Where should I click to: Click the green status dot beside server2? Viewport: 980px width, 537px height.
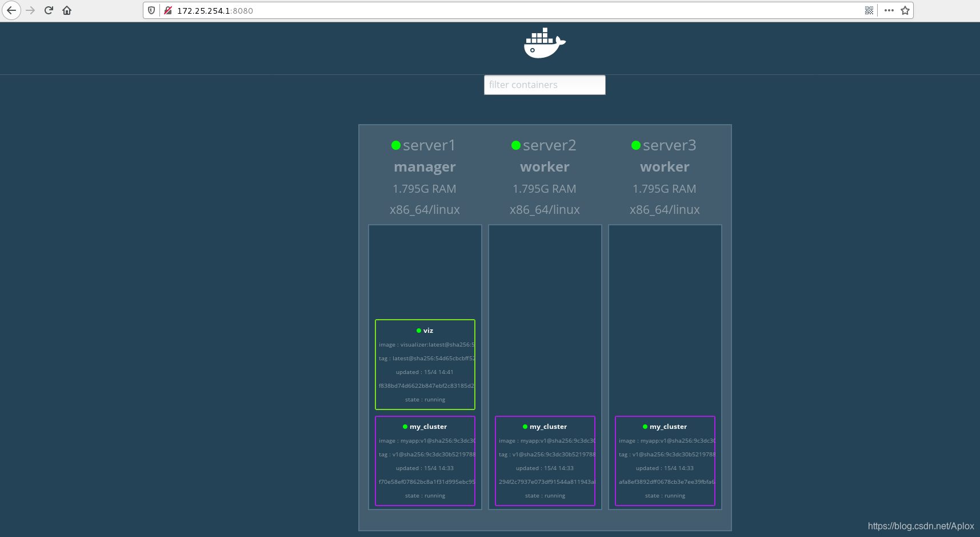[515, 145]
